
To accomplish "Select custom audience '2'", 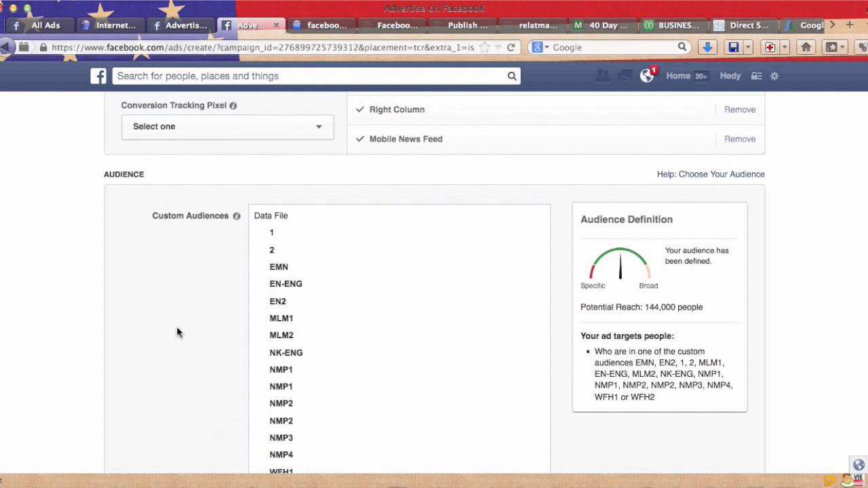I will click(x=272, y=250).
